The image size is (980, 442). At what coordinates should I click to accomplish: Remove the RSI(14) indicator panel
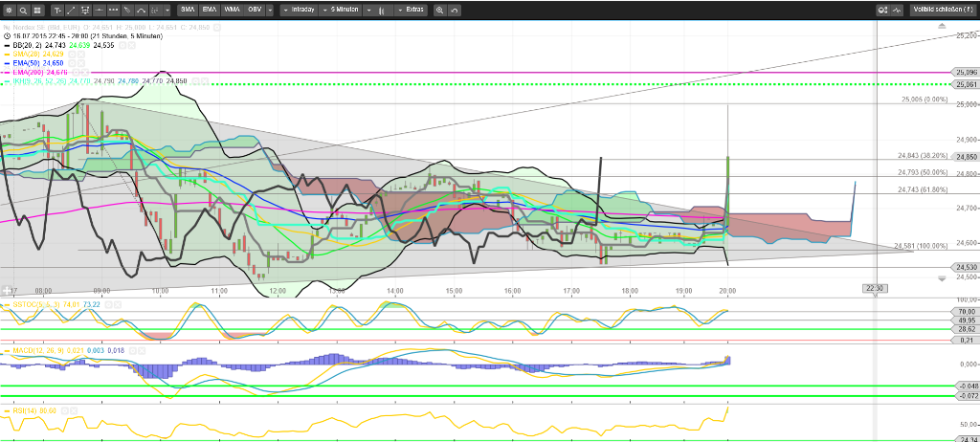(74, 410)
